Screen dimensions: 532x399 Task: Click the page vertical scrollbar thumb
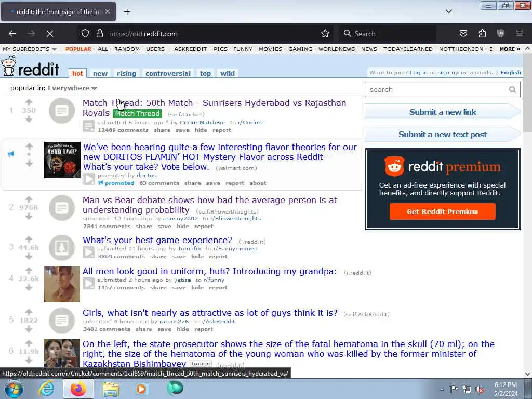528,92
